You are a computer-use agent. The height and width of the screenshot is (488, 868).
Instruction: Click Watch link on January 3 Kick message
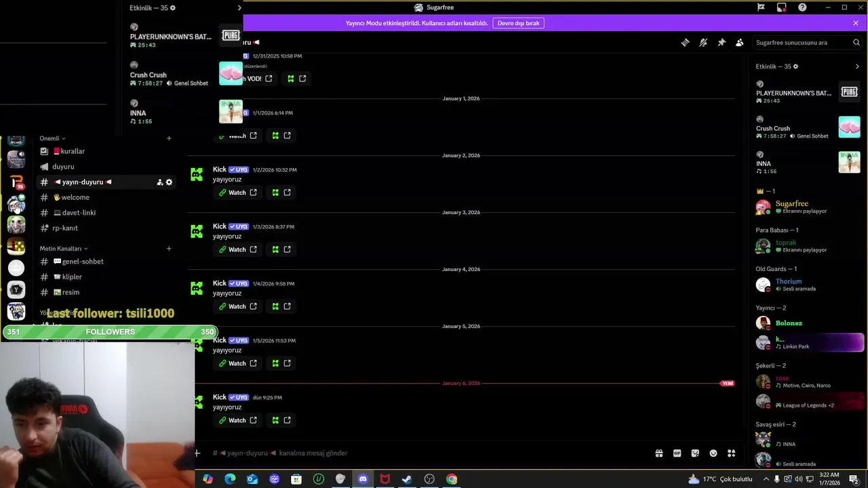pos(237,249)
